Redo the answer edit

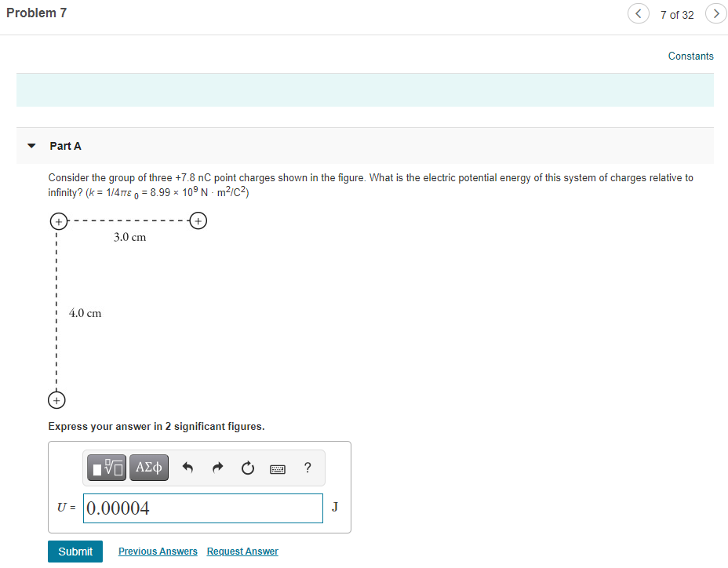point(217,468)
